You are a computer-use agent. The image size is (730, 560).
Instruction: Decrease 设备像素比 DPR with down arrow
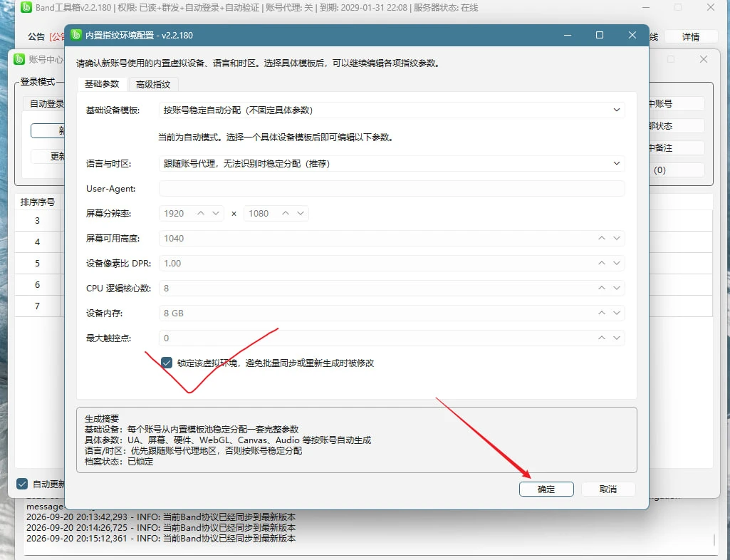click(616, 263)
